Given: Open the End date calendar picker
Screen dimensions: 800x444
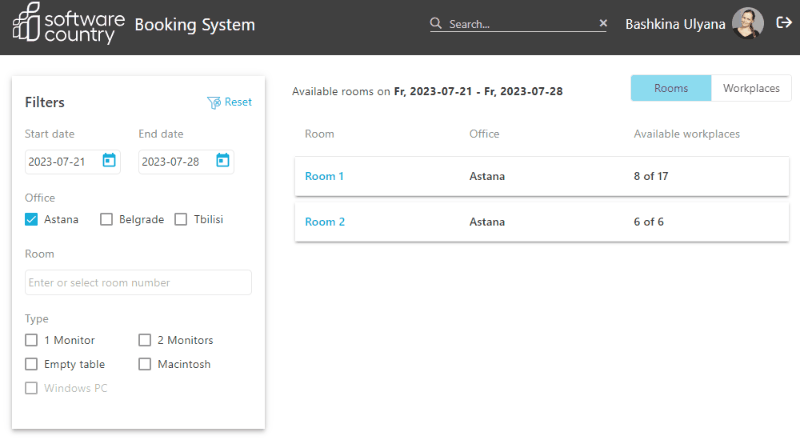Looking at the screenshot, I should pos(222,160).
